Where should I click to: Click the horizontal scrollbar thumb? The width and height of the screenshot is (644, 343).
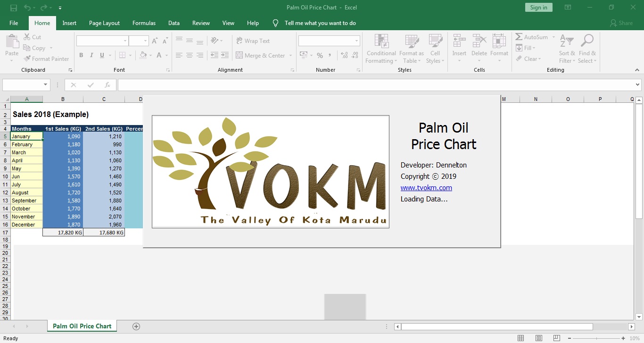(497, 326)
